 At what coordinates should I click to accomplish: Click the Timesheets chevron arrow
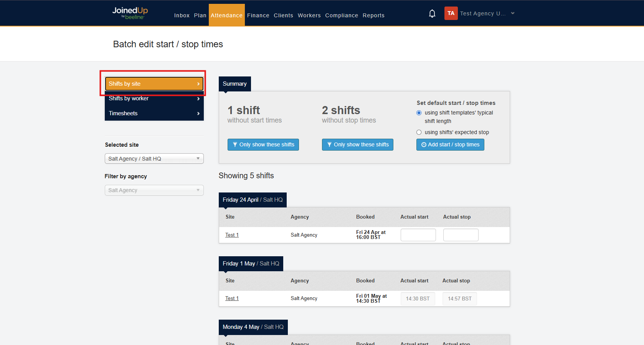(198, 113)
